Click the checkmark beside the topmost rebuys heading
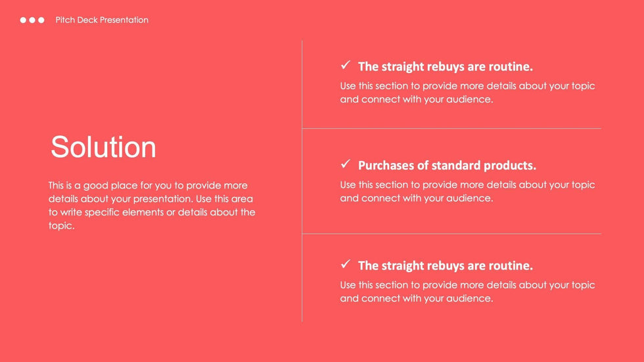This screenshot has width=644, height=362. [x=346, y=66]
